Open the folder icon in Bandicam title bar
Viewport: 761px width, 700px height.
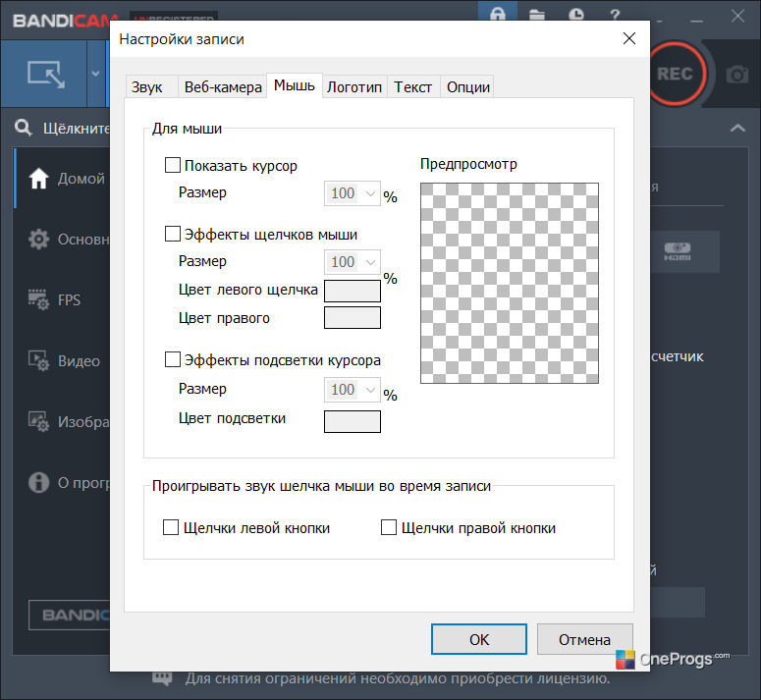pos(537,15)
